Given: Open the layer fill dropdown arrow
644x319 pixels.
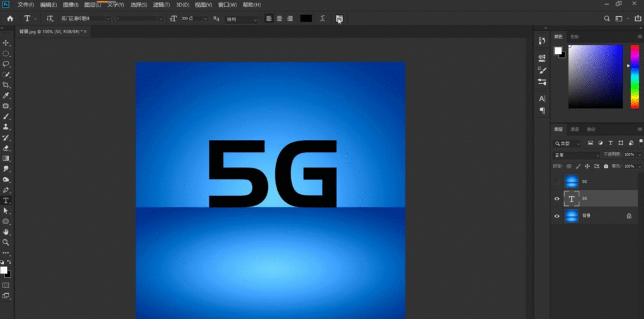Looking at the screenshot, I should (640, 166).
